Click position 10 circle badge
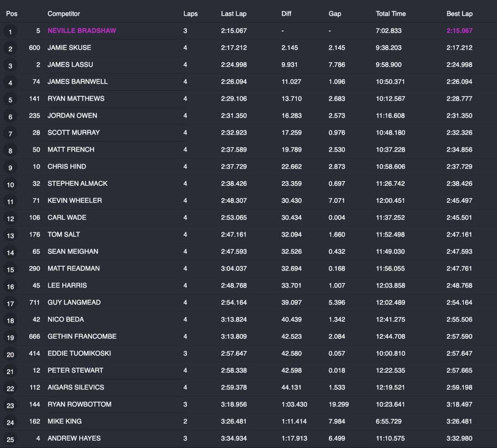The image size is (497, 448). click(x=10, y=185)
